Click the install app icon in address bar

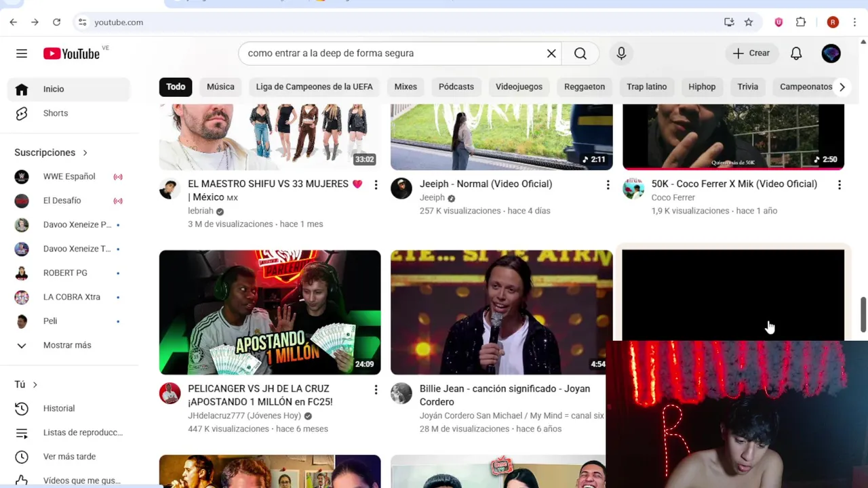point(729,22)
